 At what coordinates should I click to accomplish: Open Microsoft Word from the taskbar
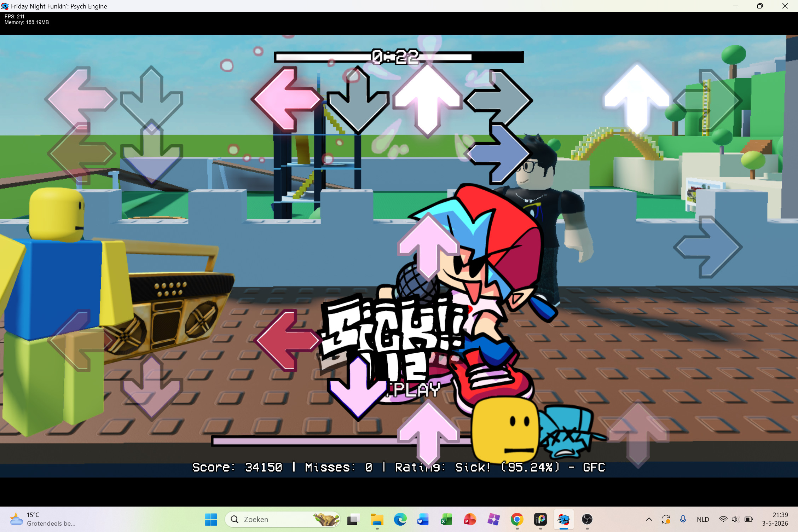point(423,519)
